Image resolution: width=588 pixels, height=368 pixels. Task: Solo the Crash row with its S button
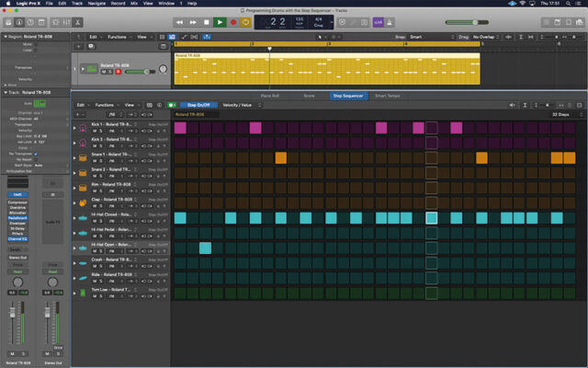(100, 266)
